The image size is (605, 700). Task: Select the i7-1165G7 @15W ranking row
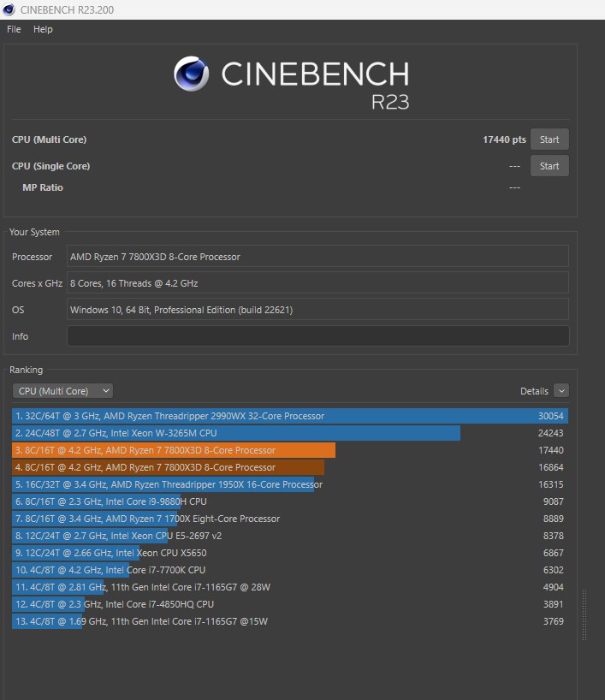pos(290,621)
